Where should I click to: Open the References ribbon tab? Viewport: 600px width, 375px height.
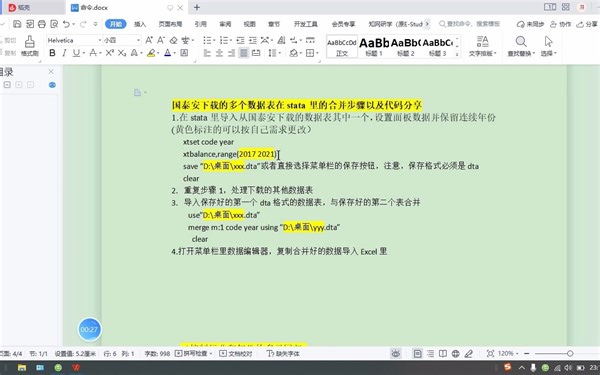pos(201,24)
